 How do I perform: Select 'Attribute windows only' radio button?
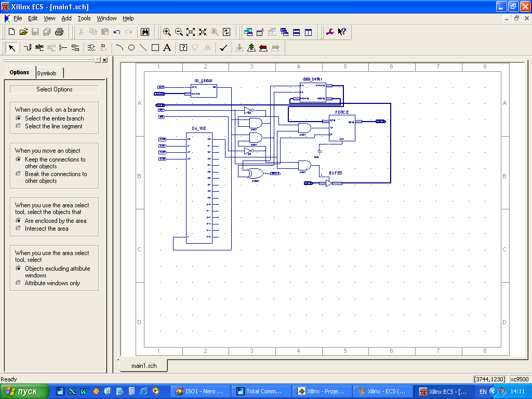[x=19, y=283]
